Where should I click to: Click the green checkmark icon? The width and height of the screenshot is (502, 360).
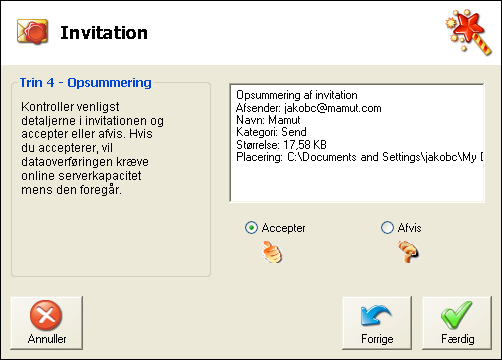tap(457, 315)
